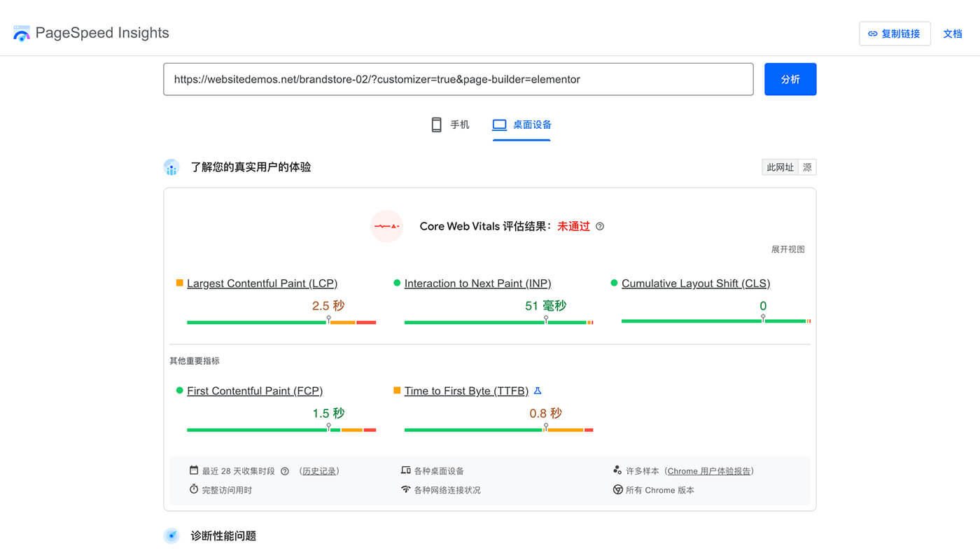The width and height of the screenshot is (980, 560).
Task: Click the 分析 button
Action: (x=790, y=79)
